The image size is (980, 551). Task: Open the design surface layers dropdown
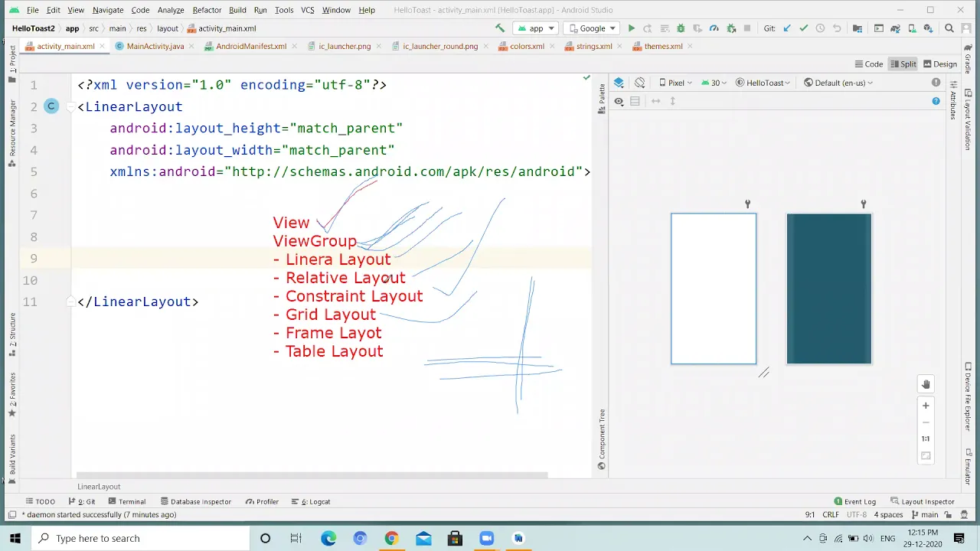pos(619,83)
